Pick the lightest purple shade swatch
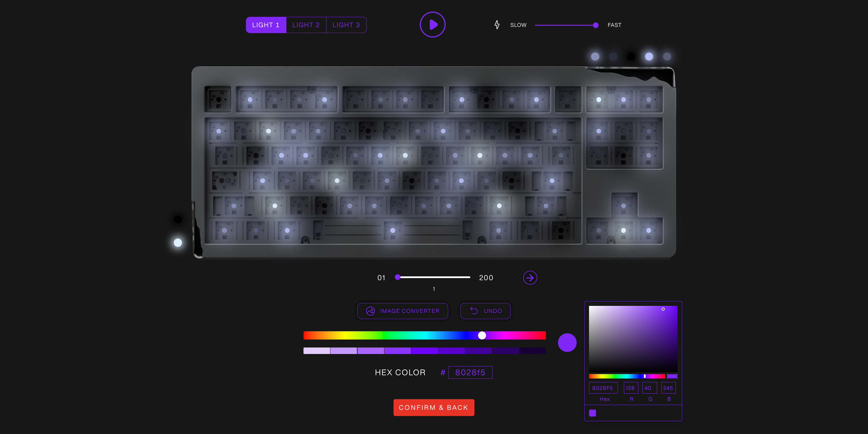The image size is (868, 434). point(316,351)
